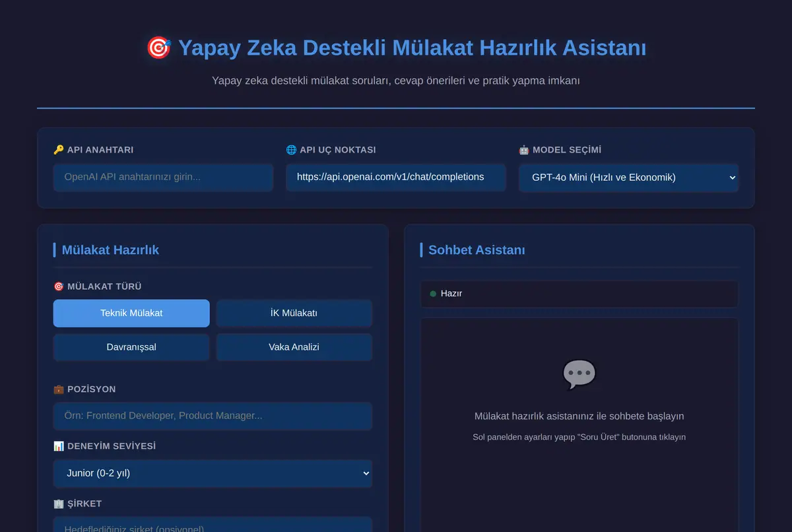Click the briefcase icon beside POZİSYON
792x532 pixels.
[59, 389]
